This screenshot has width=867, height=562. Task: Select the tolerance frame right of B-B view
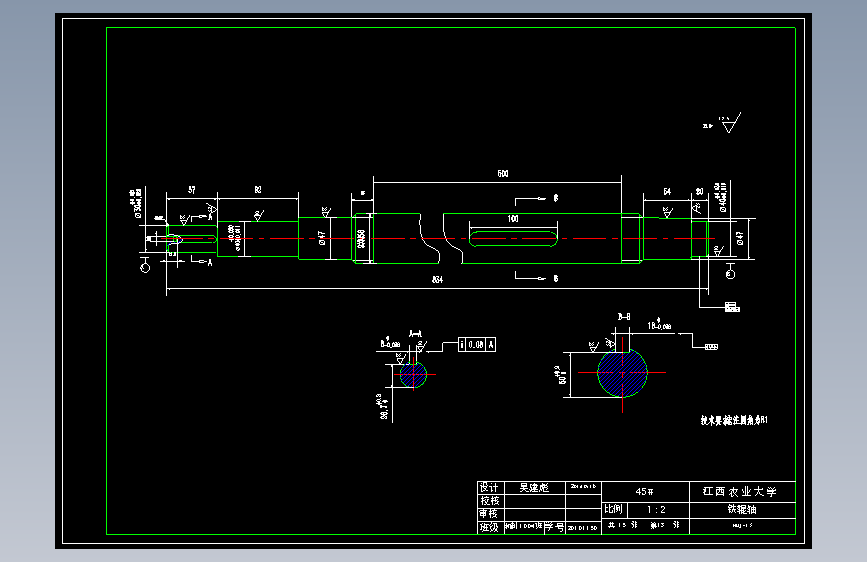[x=711, y=347]
